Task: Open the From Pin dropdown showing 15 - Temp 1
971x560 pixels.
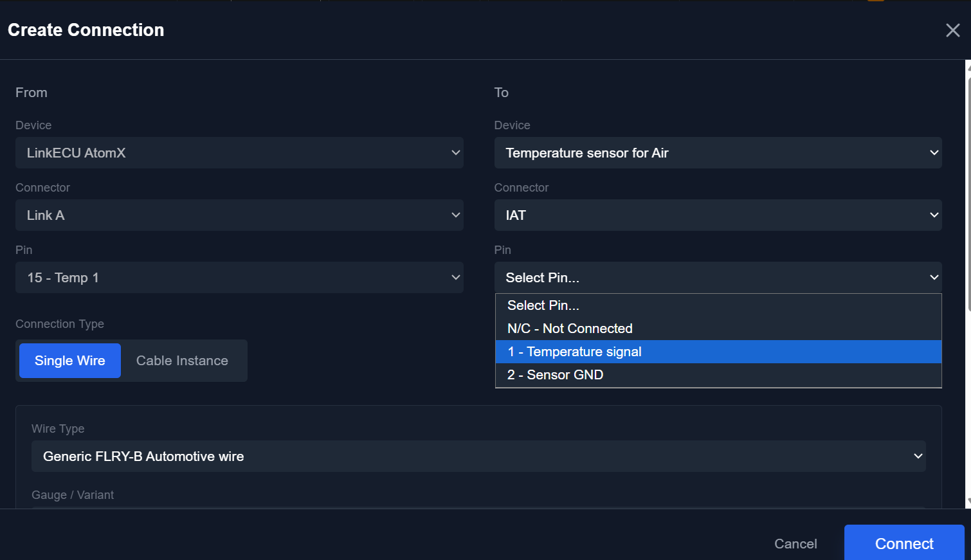Action: 239,278
